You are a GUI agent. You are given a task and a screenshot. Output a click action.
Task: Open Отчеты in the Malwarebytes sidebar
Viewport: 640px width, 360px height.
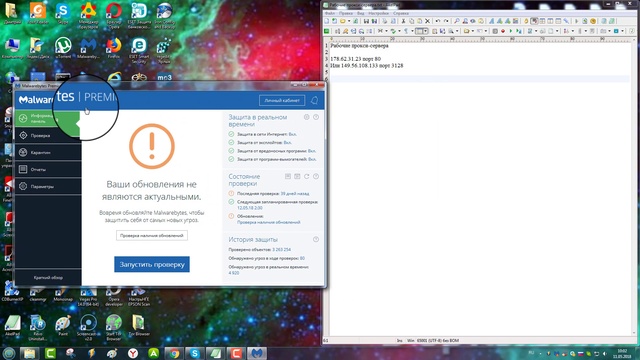pos(48,169)
